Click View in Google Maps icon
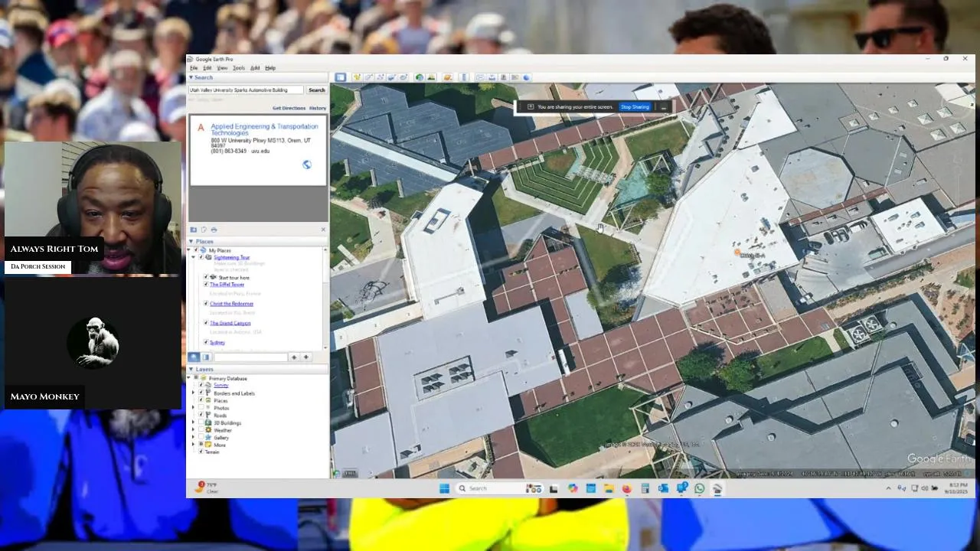The height and width of the screenshot is (551, 980). (515, 77)
